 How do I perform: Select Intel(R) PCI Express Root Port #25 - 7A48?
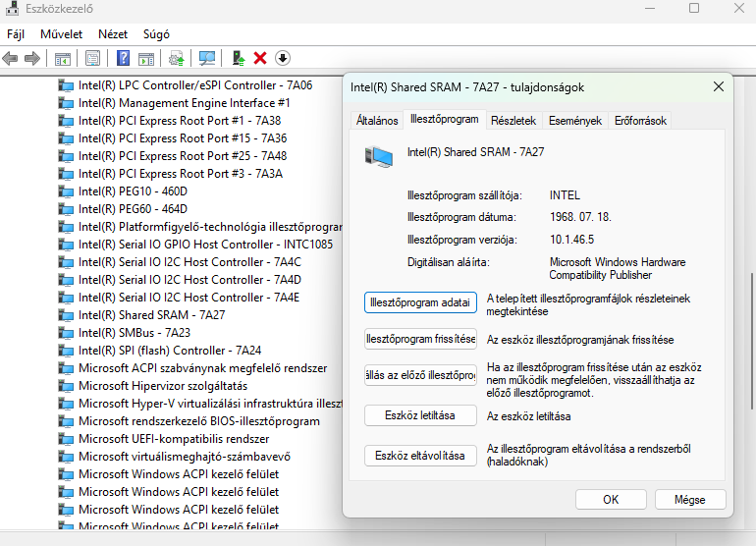[x=183, y=156]
